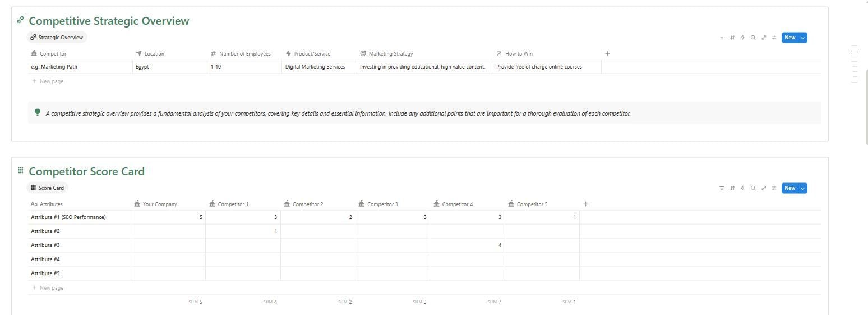Add a property column to Score Card
868x315 pixels.
585,204
